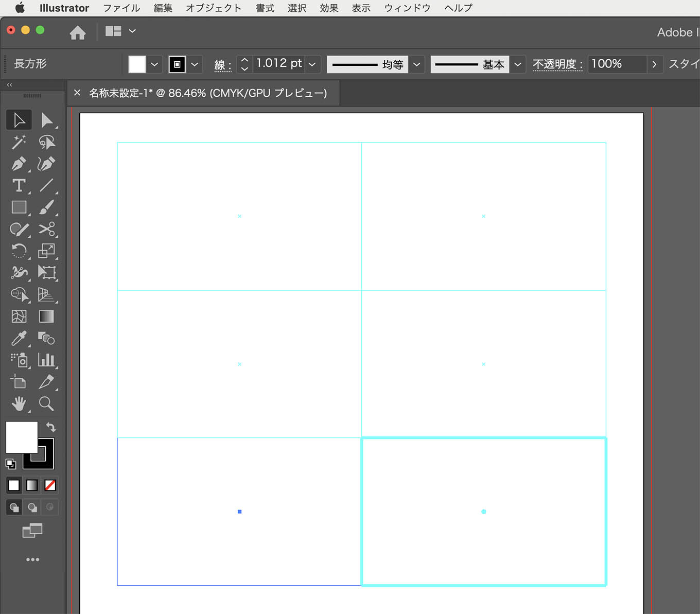Select the Column Graph tool
Image resolution: width=700 pixels, height=614 pixels.
(x=46, y=360)
